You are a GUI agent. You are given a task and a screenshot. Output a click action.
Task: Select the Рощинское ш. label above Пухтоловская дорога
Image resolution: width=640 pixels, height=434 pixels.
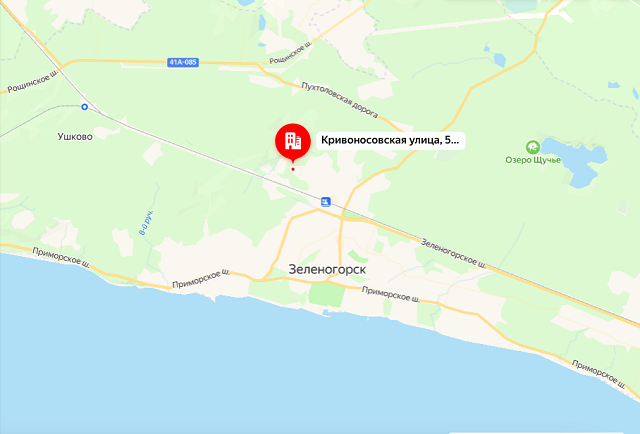(x=291, y=52)
